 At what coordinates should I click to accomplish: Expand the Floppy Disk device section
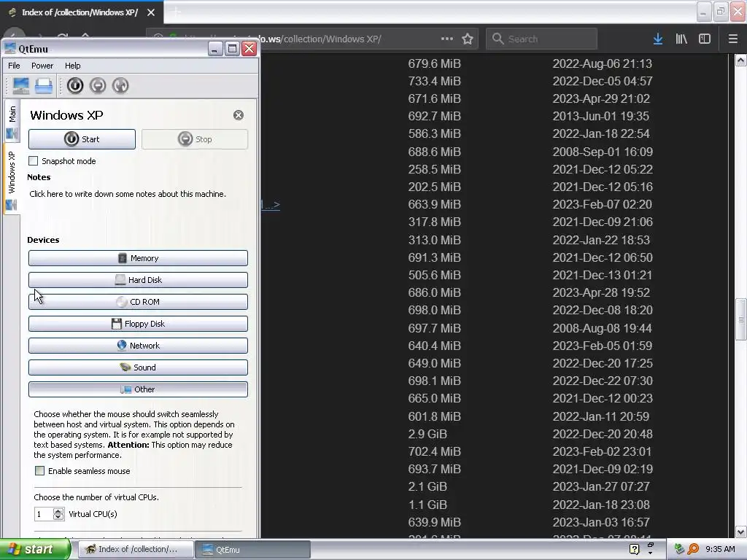click(x=138, y=324)
